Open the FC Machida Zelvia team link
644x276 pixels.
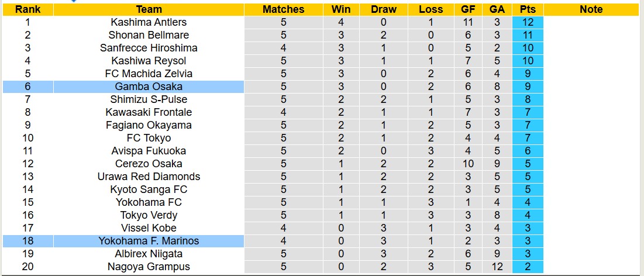(x=149, y=74)
